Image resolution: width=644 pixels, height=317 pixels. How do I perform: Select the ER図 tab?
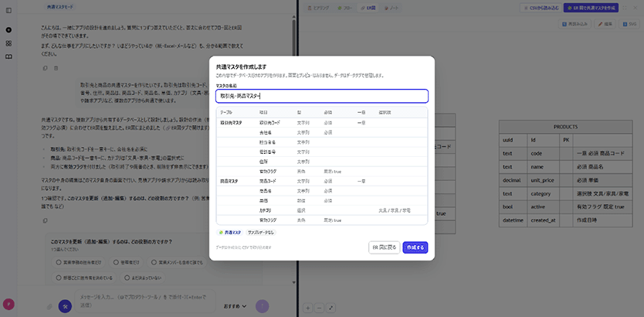pyautogui.click(x=368, y=8)
